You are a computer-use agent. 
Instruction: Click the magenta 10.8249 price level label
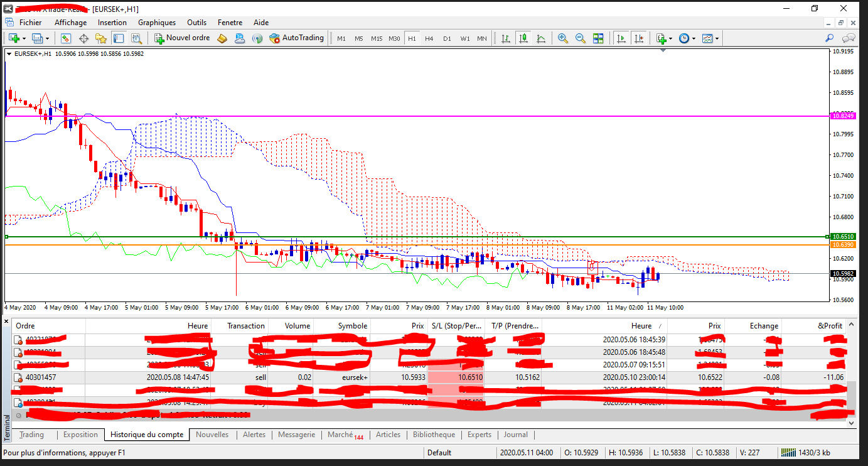[843, 116]
